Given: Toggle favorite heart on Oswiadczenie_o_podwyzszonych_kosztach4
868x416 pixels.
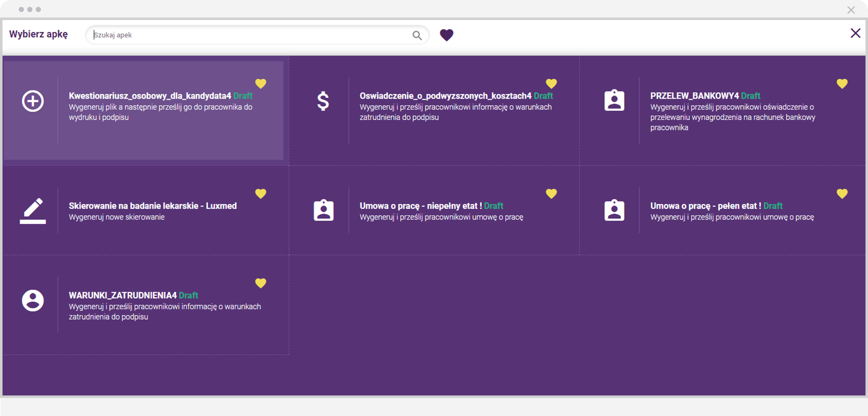Looking at the screenshot, I should pyautogui.click(x=551, y=84).
